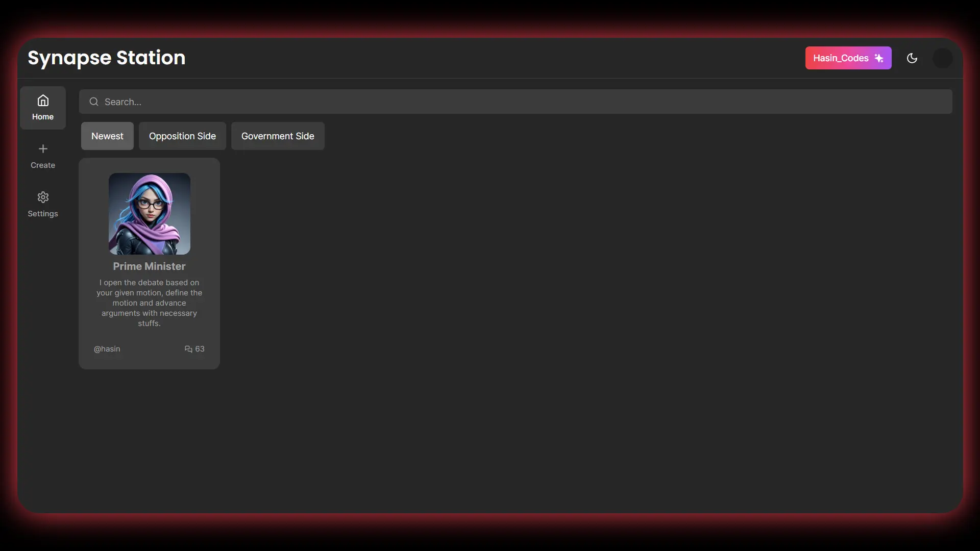The width and height of the screenshot is (980, 551).
Task: Open Settings via the gear icon
Action: point(43,197)
